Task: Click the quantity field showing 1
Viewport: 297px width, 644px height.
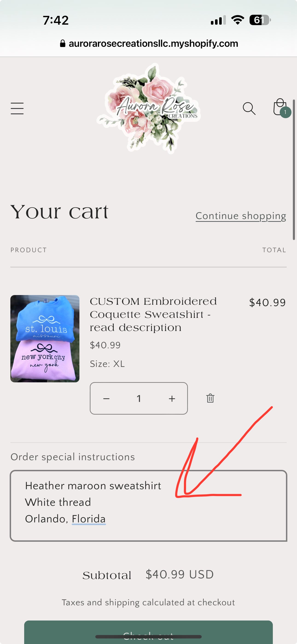Action: pyautogui.click(x=139, y=398)
